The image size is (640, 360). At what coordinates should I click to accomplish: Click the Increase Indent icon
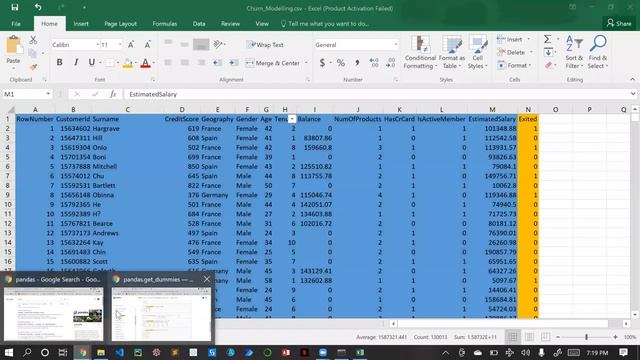[x=234, y=63]
